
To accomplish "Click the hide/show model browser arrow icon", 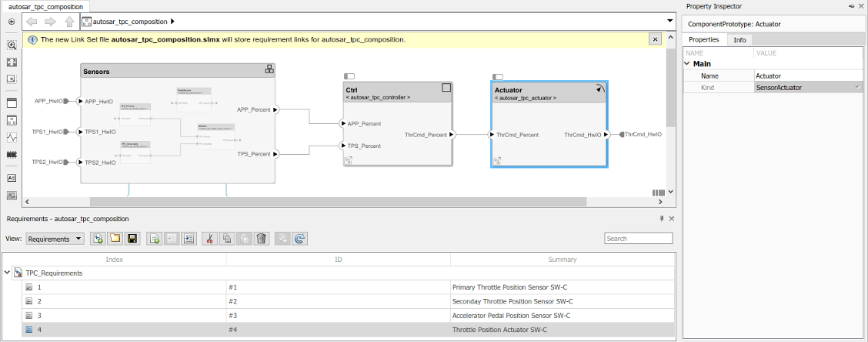I will 12,22.
